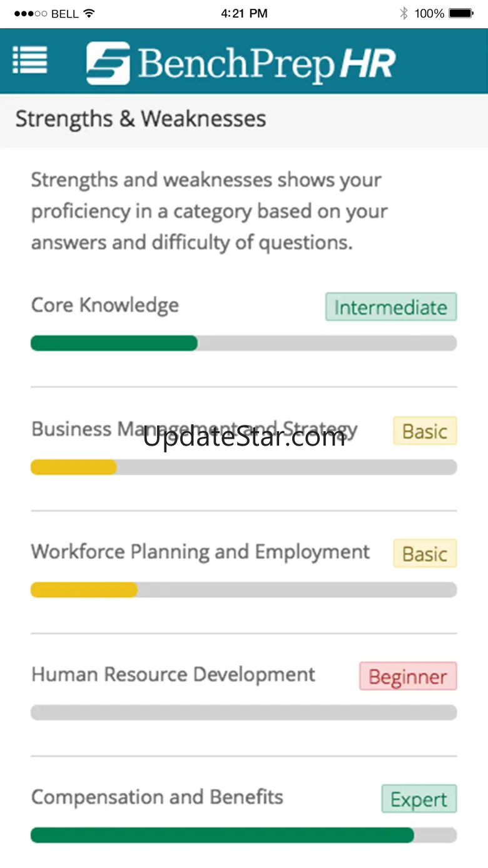Select the Intermediate proficiency badge
This screenshot has width=488, height=868.
point(390,307)
